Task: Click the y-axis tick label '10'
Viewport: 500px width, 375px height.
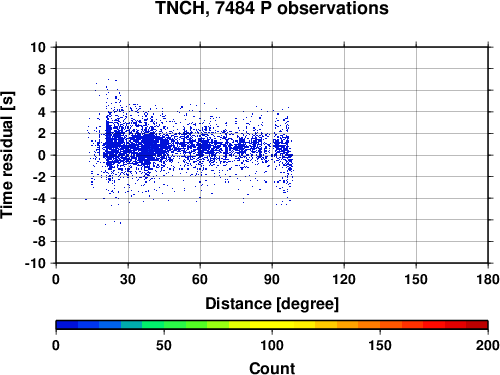Action: 38,47
